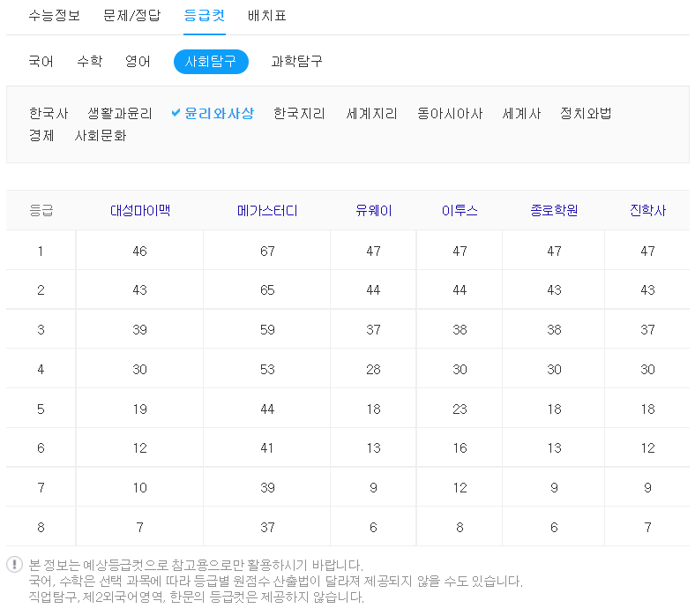Image resolution: width=695 pixels, height=616 pixels.
Task: Open the 종로학원 column link
Action: 554,210
